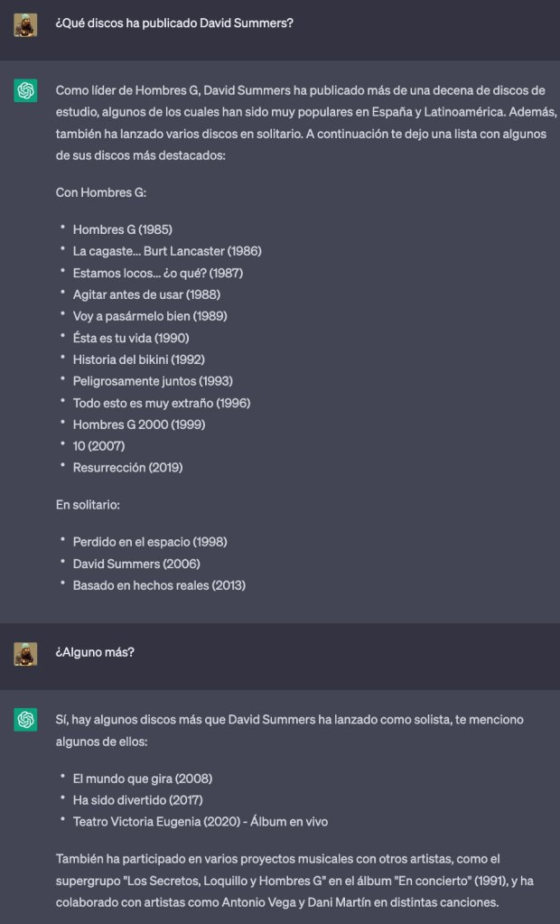Click the ChatGPT logo beside the second answer
560x924 pixels.
pyautogui.click(x=25, y=720)
